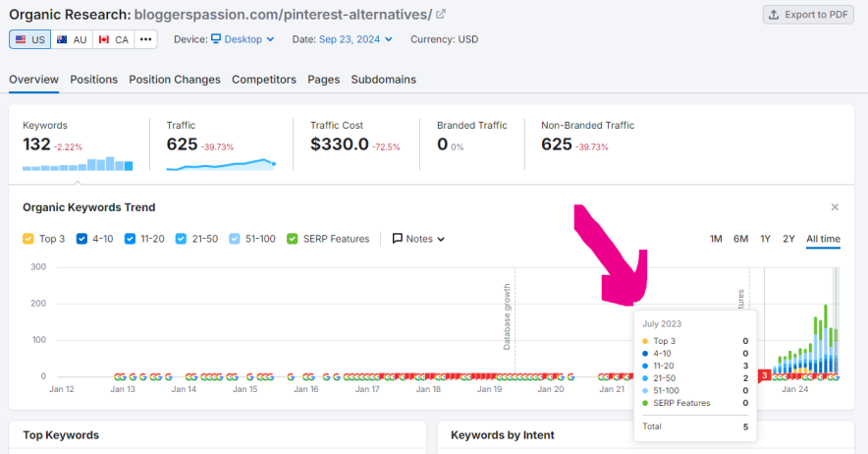Select the 1Y time range

[765, 239]
